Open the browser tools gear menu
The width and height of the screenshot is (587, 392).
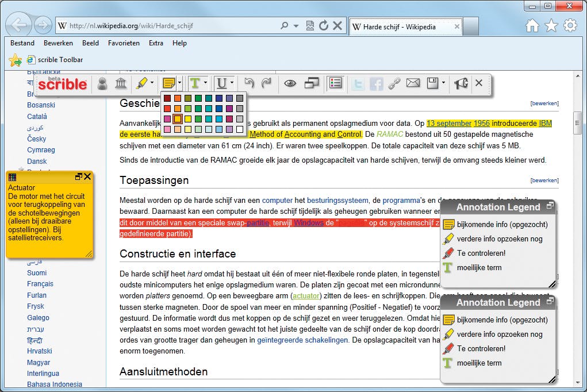[x=570, y=25]
